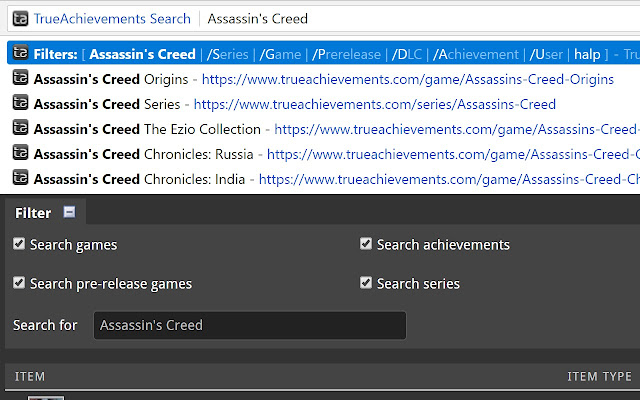Click the icon beside the Filters suggestion row
The image size is (640, 400).
point(20,53)
